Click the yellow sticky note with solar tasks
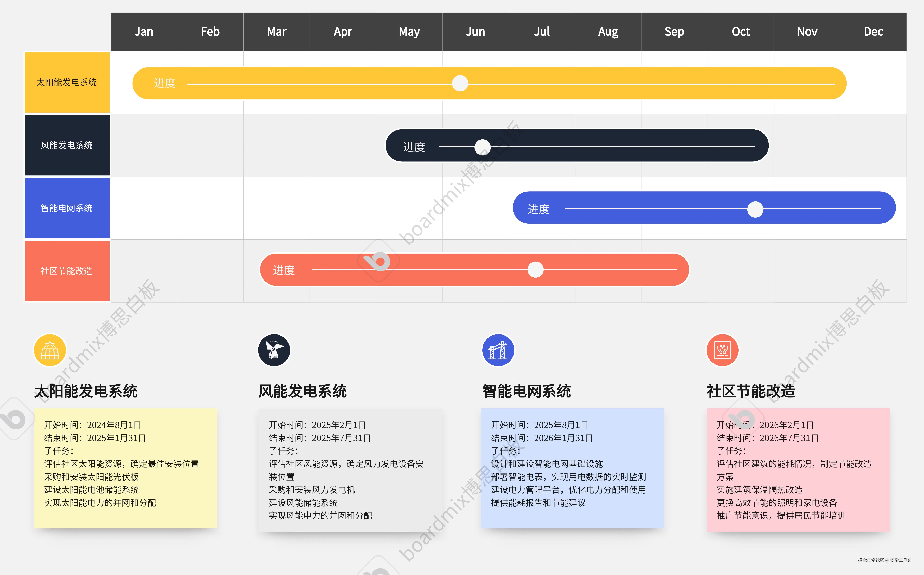Viewport: 924px width, 575px height. pyautogui.click(x=125, y=468)
